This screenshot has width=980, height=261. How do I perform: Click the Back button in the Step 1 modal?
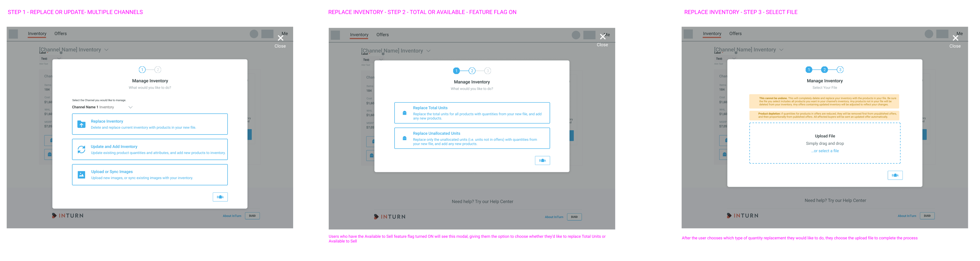click(220, 197)
